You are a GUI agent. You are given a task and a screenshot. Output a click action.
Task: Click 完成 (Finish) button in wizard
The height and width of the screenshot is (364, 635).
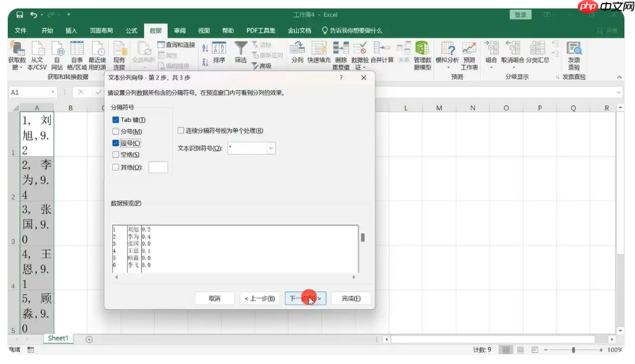351,298
